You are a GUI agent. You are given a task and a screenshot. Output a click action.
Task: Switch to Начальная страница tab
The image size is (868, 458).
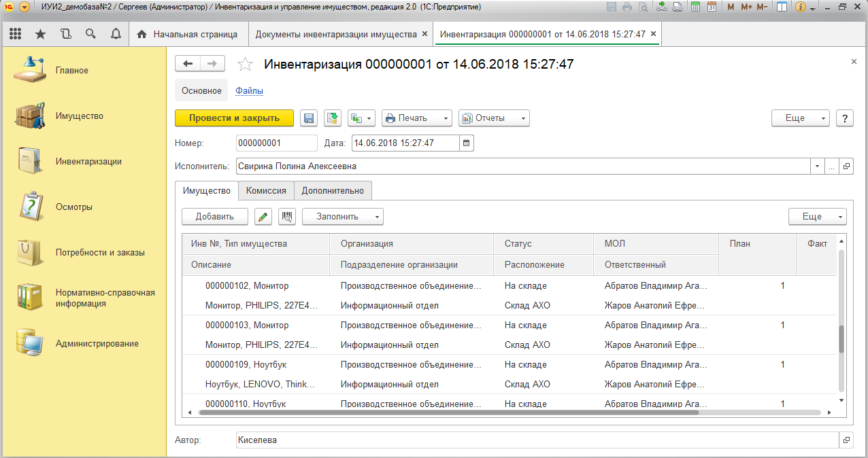[x=188, y=34]
